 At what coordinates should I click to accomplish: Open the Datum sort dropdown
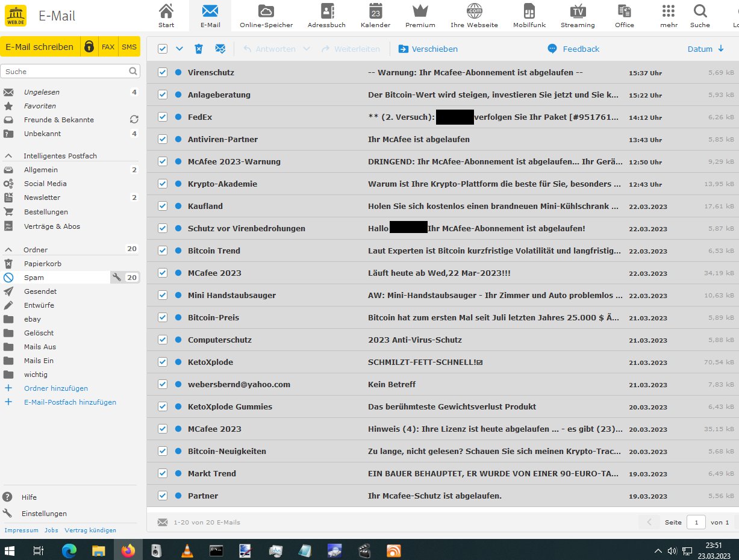(x=705, y=49)
